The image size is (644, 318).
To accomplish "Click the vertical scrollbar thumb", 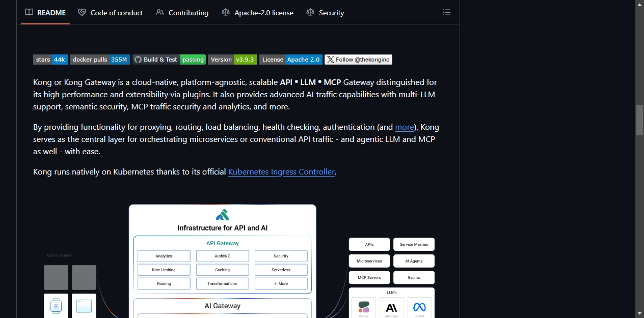I will point(639,120).
